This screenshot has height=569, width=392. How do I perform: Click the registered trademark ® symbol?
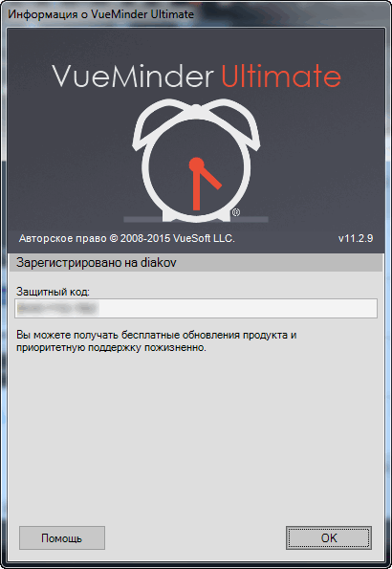click(236, 212)
